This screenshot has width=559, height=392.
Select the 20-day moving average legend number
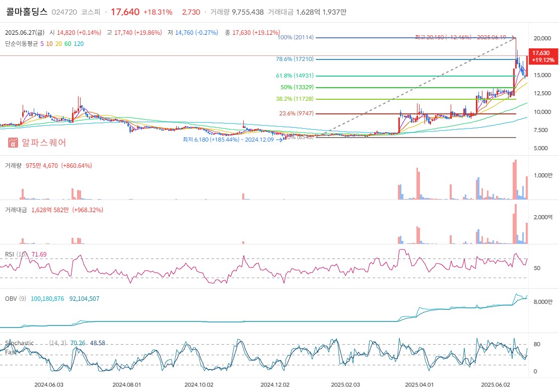[x=58, y=44]
